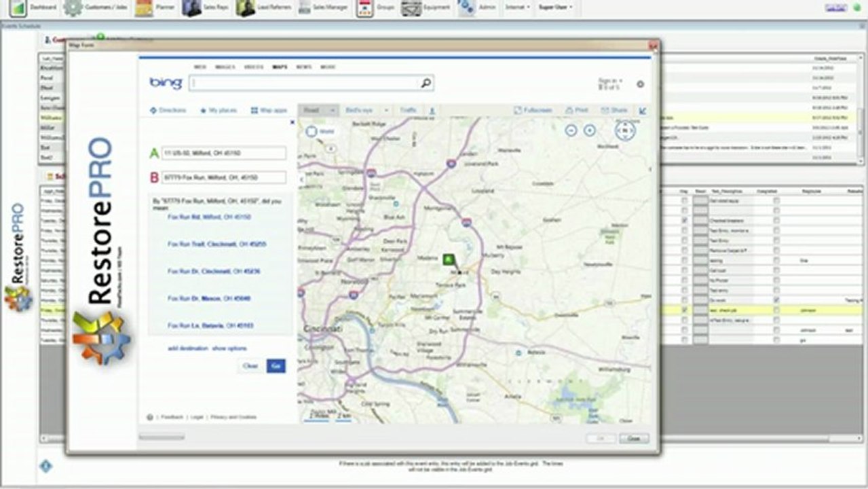868x489 pixels.
Task: Open the Dashboard icon in top toolbar
Action: pos(18,8)
